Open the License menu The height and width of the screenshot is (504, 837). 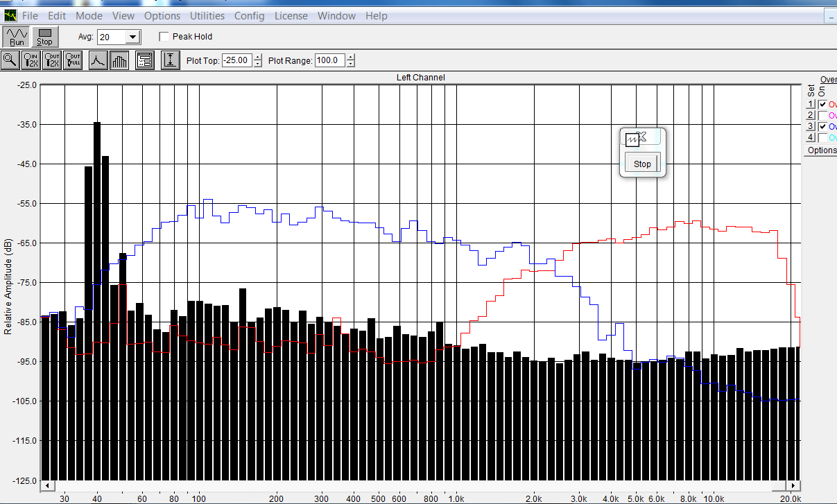[x=291, y=15]
